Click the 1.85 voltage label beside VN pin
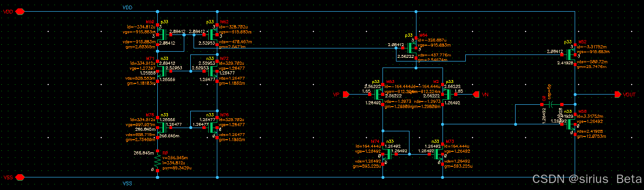 coord(458,91)
